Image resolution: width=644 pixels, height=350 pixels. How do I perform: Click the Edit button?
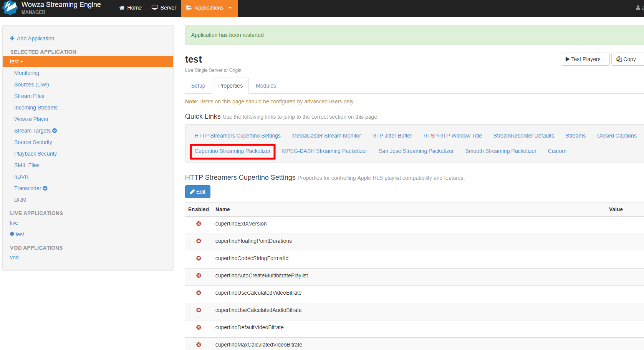(x=198, y=192)
